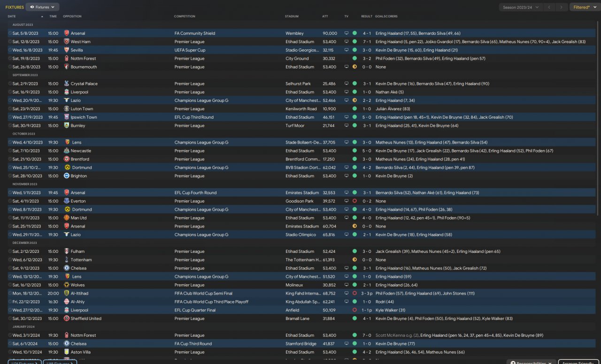Viewport: 601px width, 364px height.
Task: Toggle the selection circle for Sat, 30/12/2023 fixture
Action: click(10, 318)
